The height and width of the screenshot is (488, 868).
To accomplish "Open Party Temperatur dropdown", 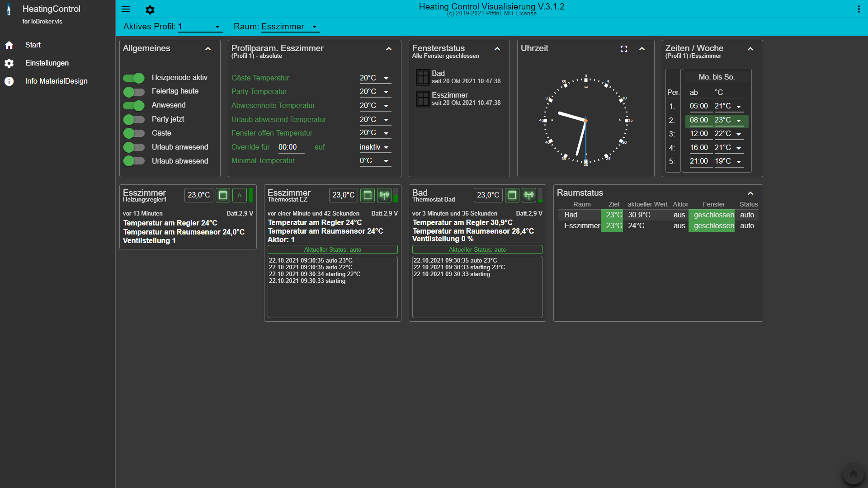I will pos(375,92).
